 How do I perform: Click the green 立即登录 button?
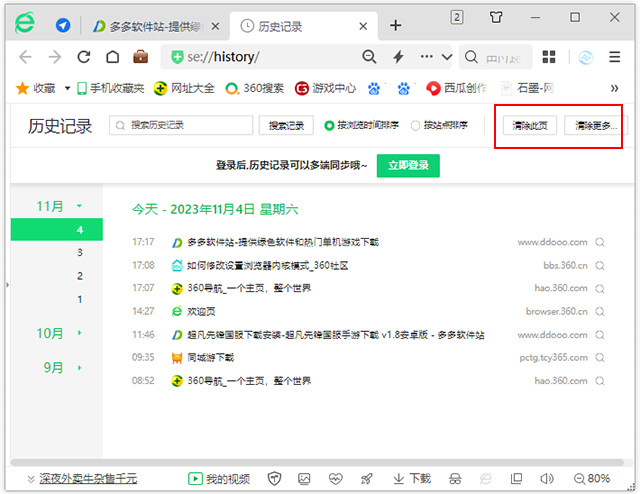point(408,165)
